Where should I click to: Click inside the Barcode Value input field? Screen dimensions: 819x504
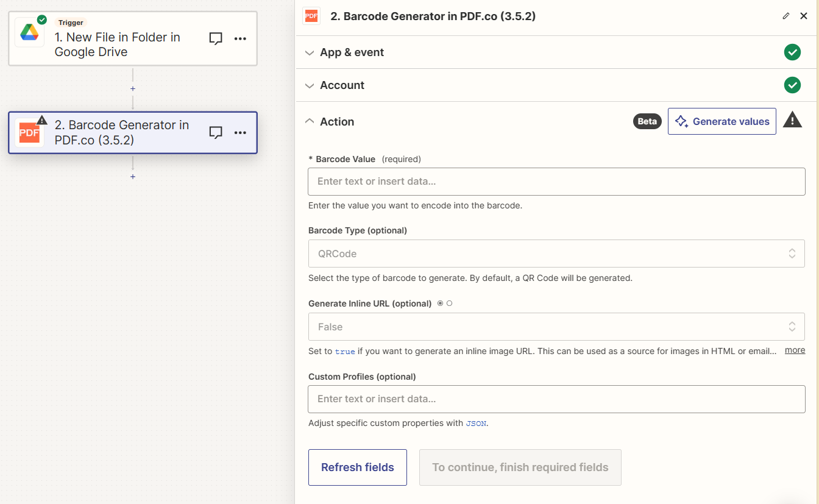pos(556,181)
